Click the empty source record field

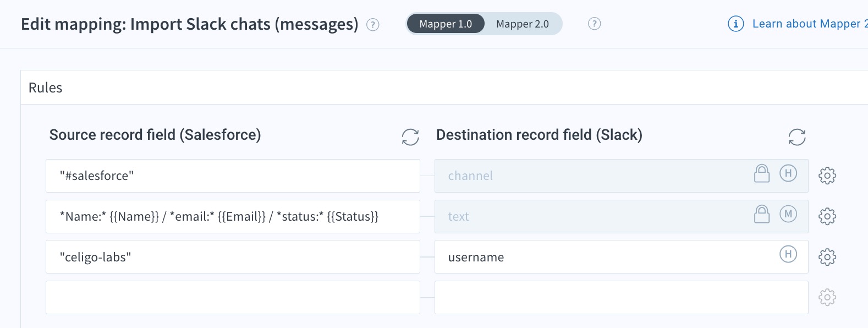[233, 298]
